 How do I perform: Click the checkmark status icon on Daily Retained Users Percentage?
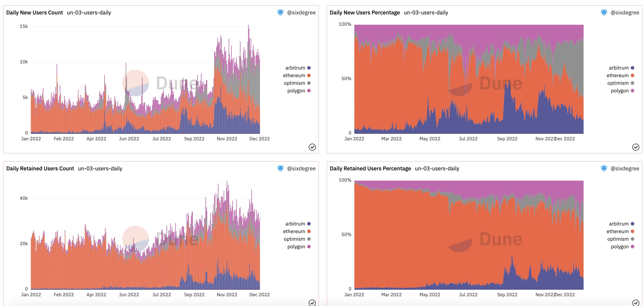click(x=635, y=303)
